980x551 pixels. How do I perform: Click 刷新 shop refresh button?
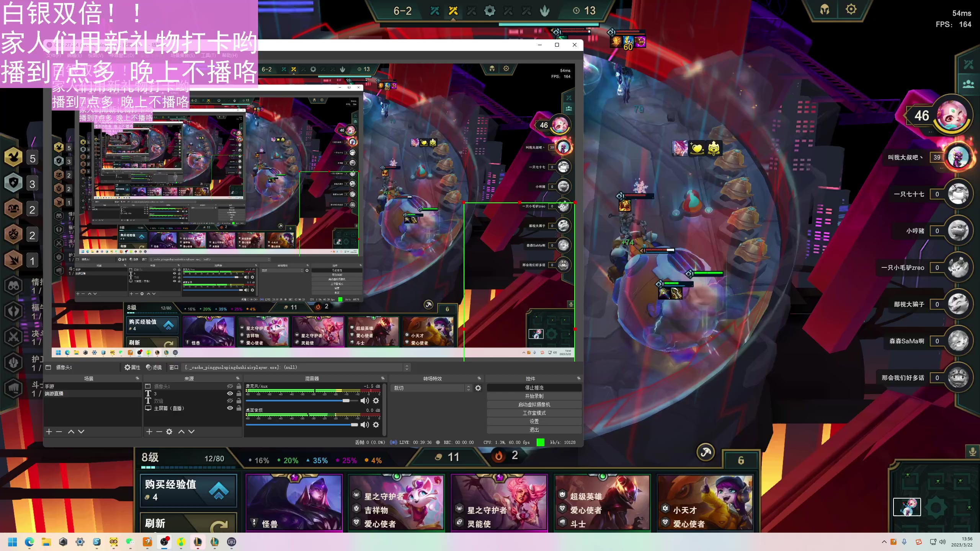coord(189,523)
